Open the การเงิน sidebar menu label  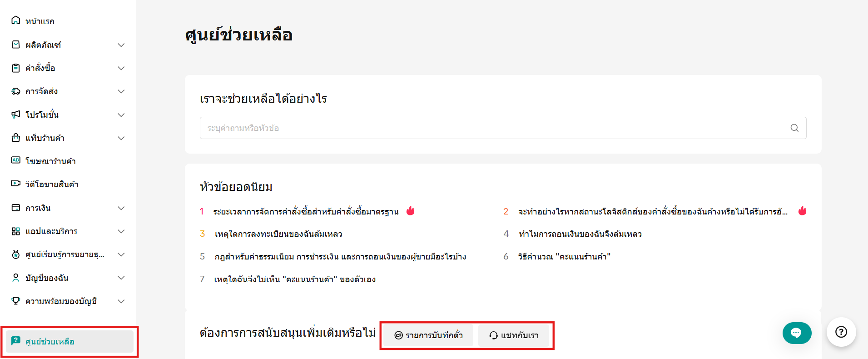(x=38, y=208)
